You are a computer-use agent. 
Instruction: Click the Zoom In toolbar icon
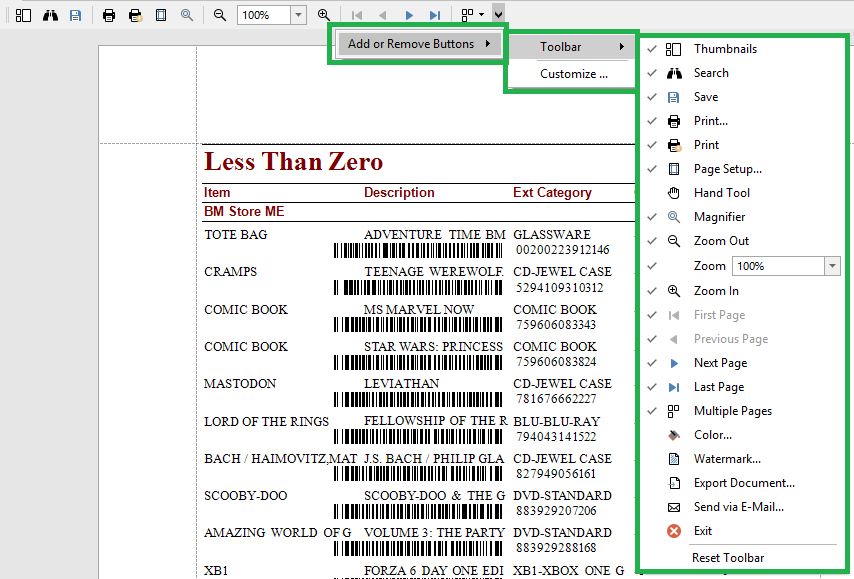click(324, 15)
